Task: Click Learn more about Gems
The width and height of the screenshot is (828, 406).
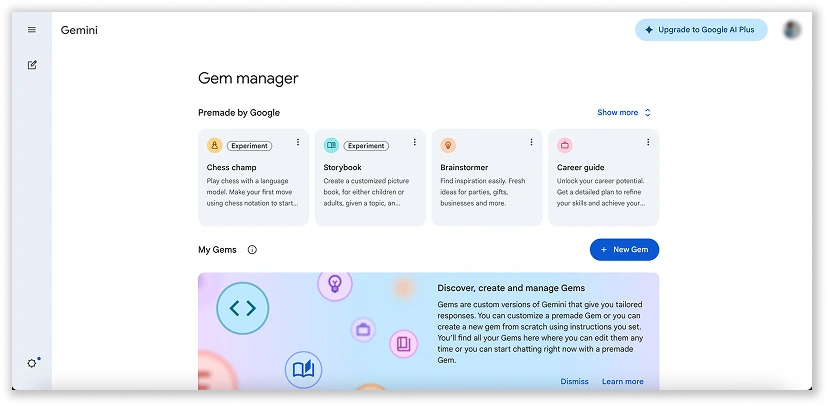Action: (x=623, y=381)
